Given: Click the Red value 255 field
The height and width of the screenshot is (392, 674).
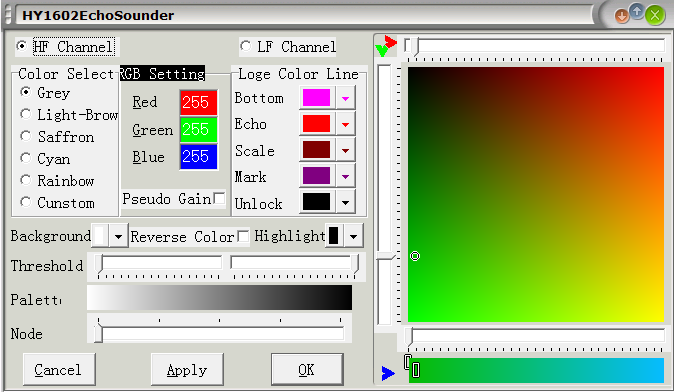Looking at the screenshot, I should point(199,102).
